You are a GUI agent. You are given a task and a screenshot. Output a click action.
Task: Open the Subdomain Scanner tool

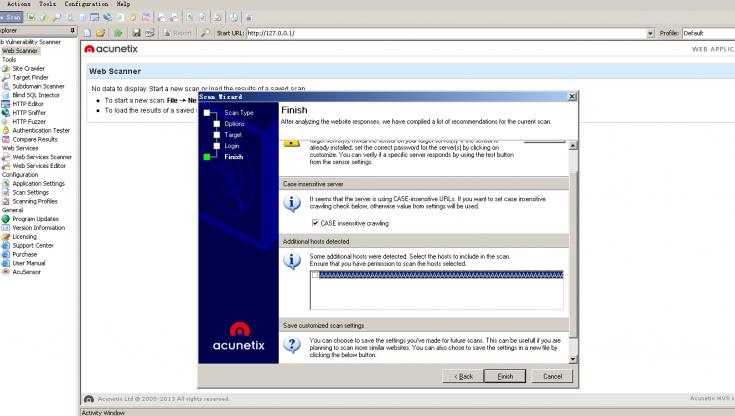(38, 86)
